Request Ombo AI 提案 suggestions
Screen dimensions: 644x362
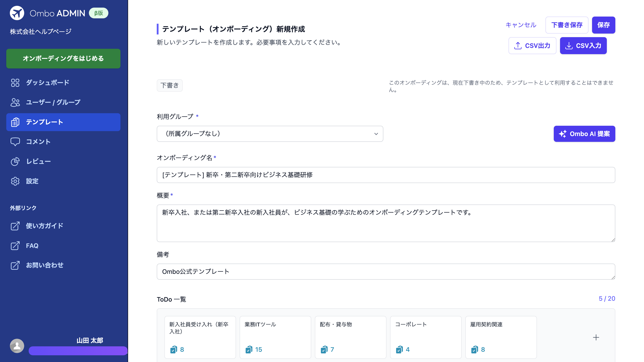[x=584, y=134]
